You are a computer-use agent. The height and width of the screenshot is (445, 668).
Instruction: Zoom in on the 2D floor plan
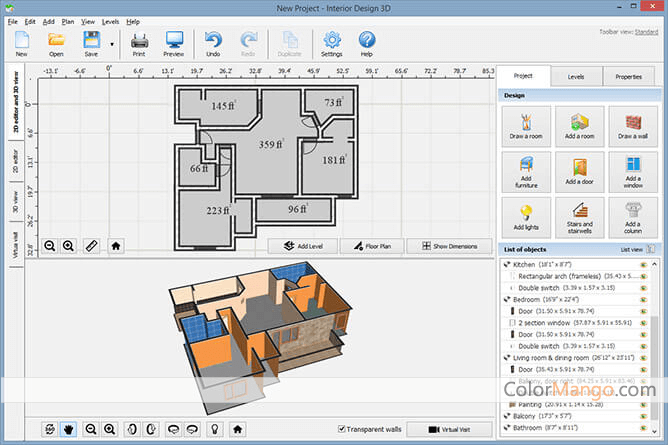69,246
